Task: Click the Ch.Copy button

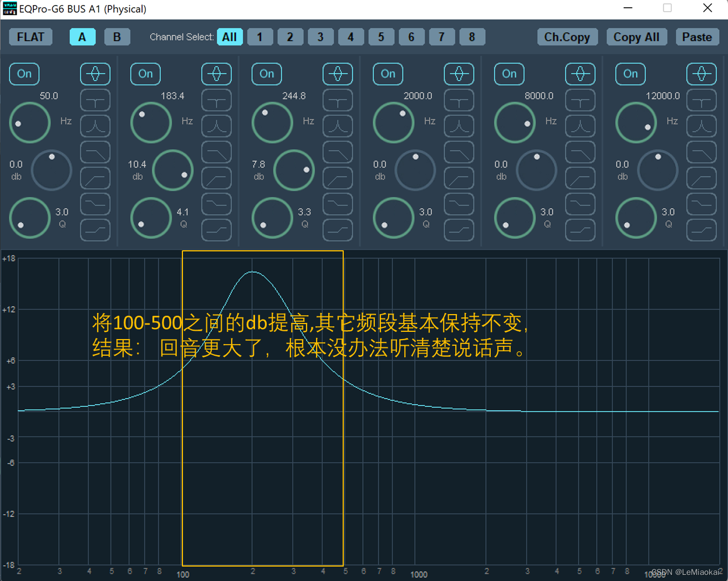Action: click(x=567, y=37)
